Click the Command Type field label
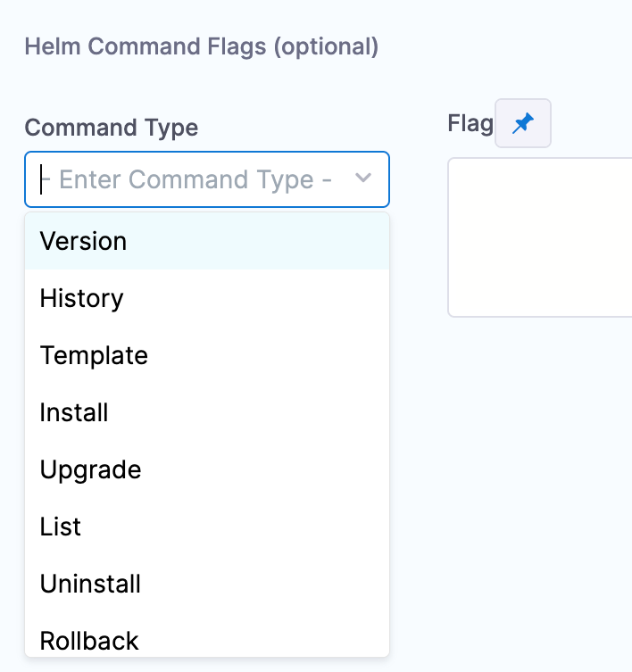The image size is (632, 672). click(112, 128)
